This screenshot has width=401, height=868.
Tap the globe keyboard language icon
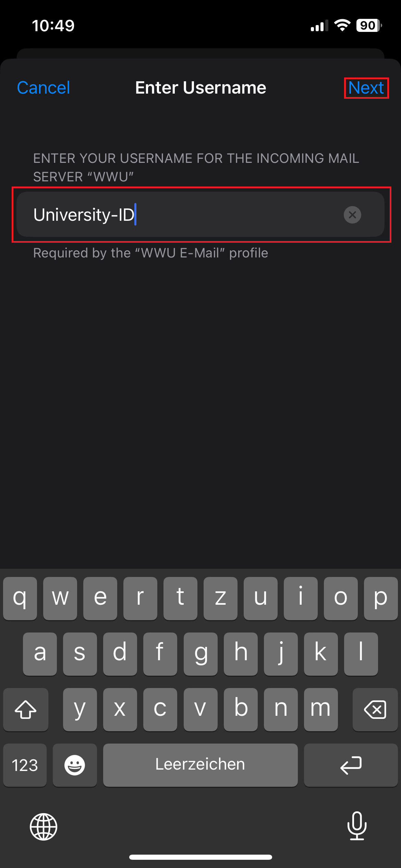coord(44,827)
